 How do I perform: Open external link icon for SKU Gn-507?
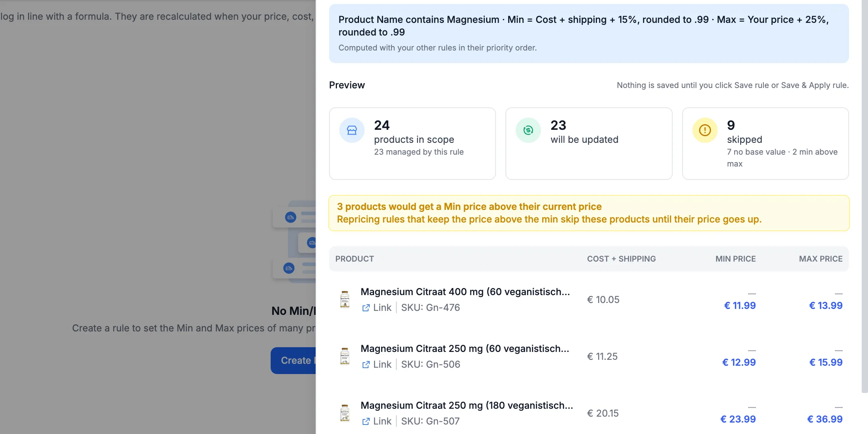[x=366, y=421]
